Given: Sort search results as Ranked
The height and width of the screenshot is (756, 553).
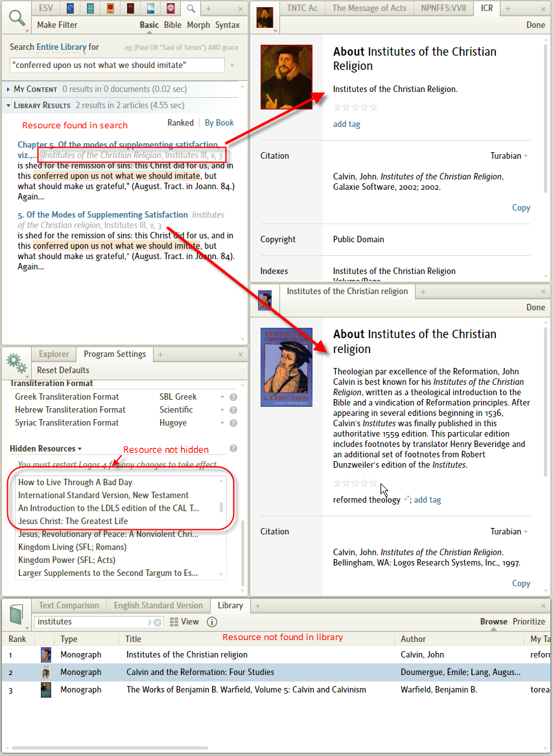Looking at the screenshot, I should (x=180, y=123).
